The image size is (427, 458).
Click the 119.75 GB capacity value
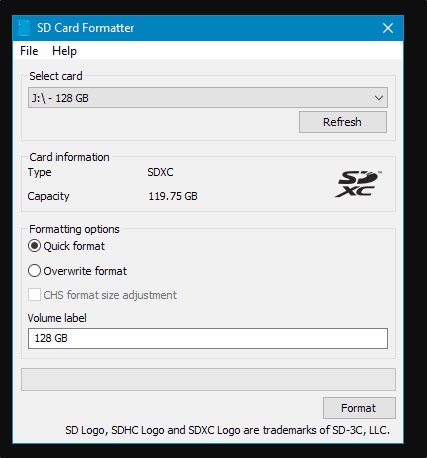point(173,196)
